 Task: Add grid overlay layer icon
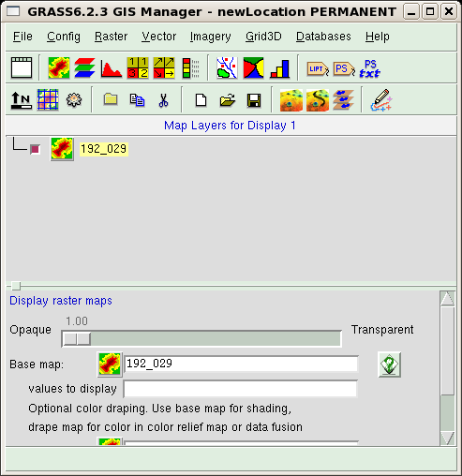[48, 99]
